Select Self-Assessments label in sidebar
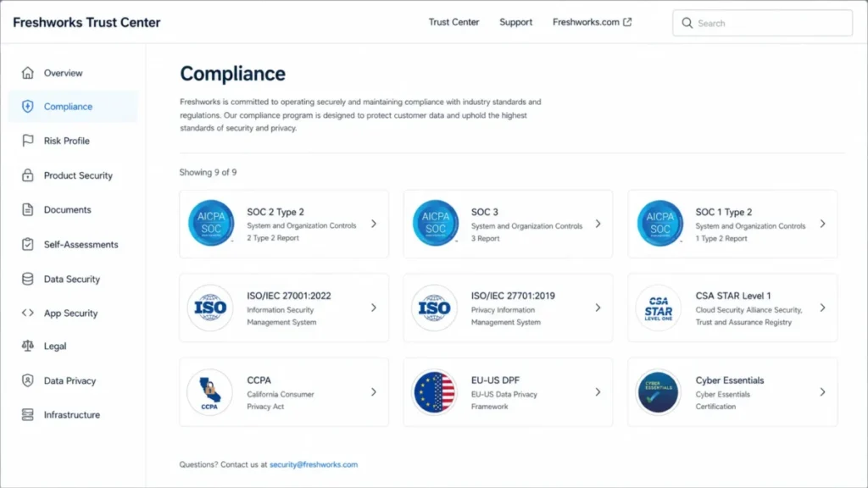This screenshot has height=488, width=868. click(81, 245)
